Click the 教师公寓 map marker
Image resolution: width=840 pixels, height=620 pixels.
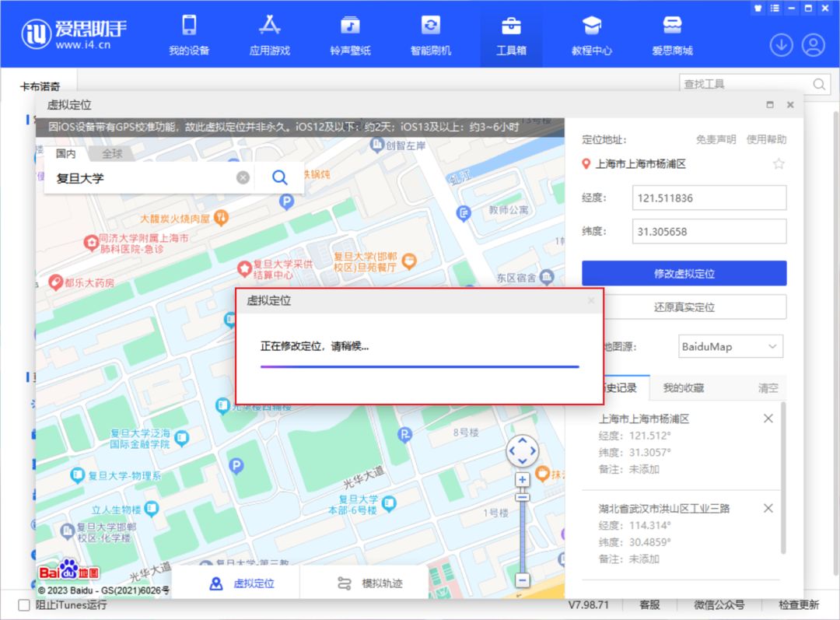pyautogui.click(x=464, y=212)
